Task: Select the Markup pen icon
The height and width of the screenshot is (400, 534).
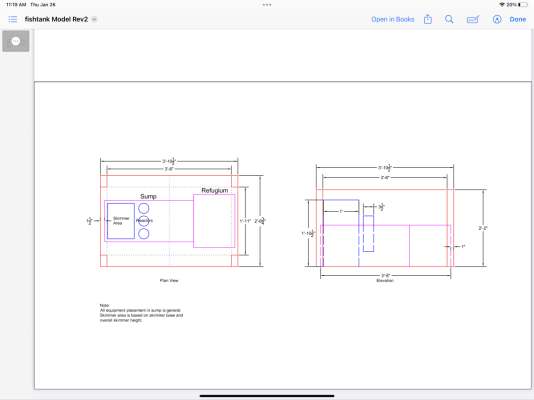Action: (473, 19)
